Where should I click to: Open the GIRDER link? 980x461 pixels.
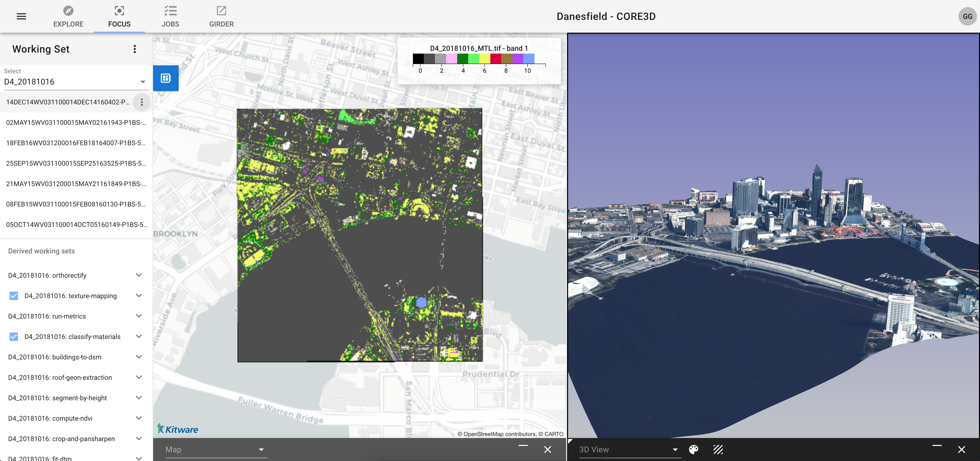coord(222,16)
